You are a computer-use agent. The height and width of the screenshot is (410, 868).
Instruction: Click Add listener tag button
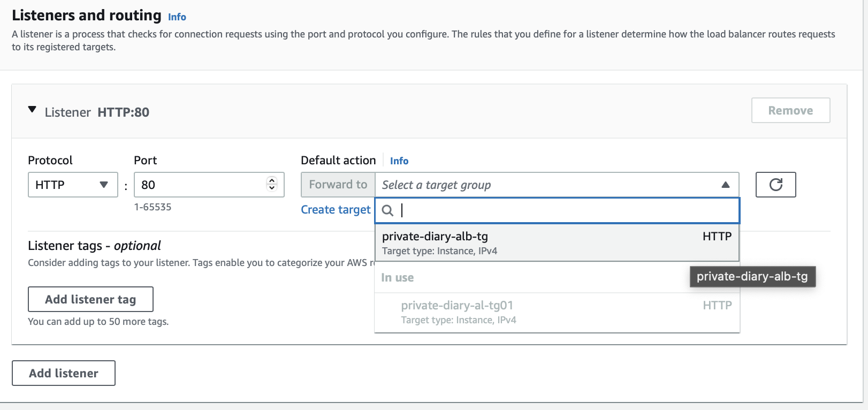click(x=90, y=299)
